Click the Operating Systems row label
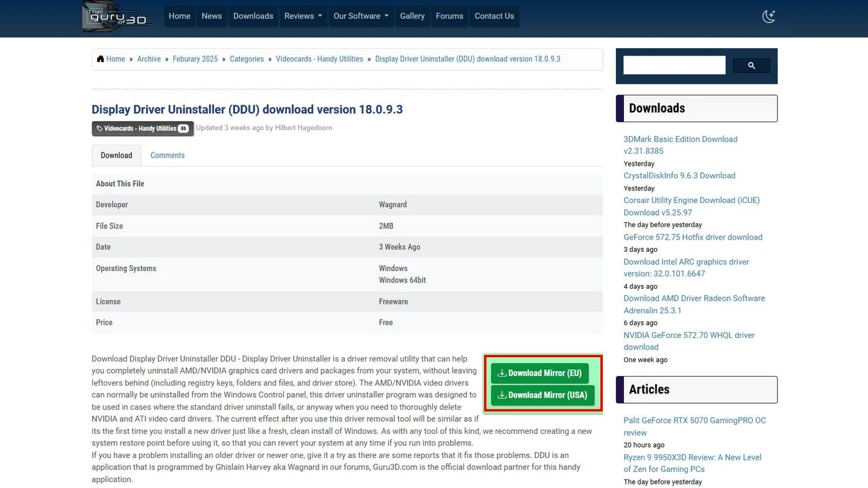The width and height of the screenshot is (868, 488). coord(126,269)
